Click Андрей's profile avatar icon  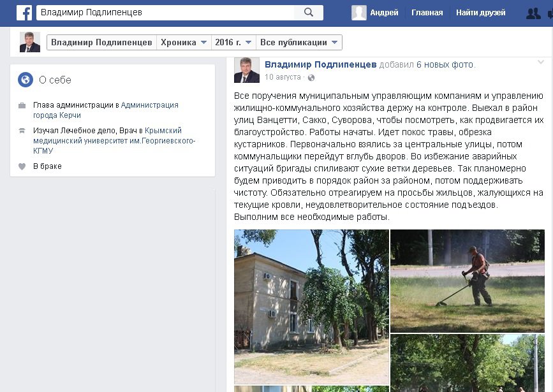point(358,13)
